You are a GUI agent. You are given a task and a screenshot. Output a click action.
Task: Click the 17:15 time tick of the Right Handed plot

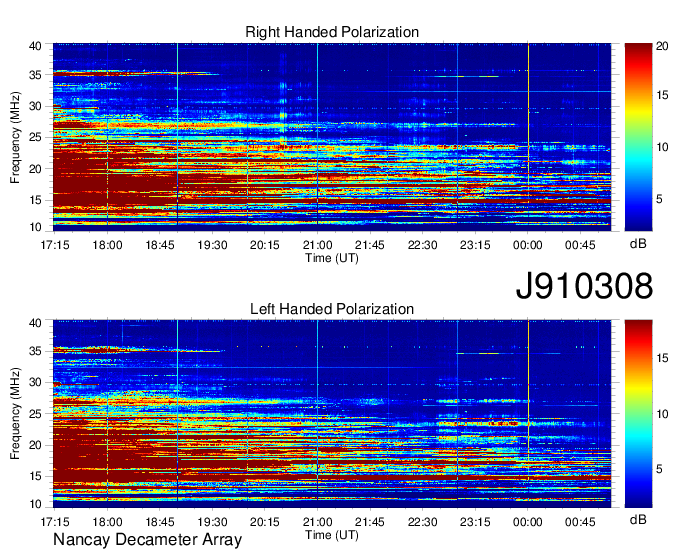coord(55,245)
